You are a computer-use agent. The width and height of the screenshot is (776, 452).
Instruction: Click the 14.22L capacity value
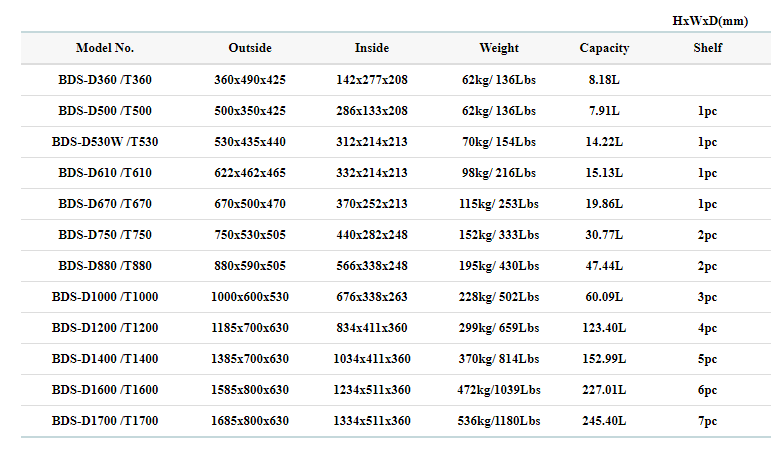click(x=604, y=142)
